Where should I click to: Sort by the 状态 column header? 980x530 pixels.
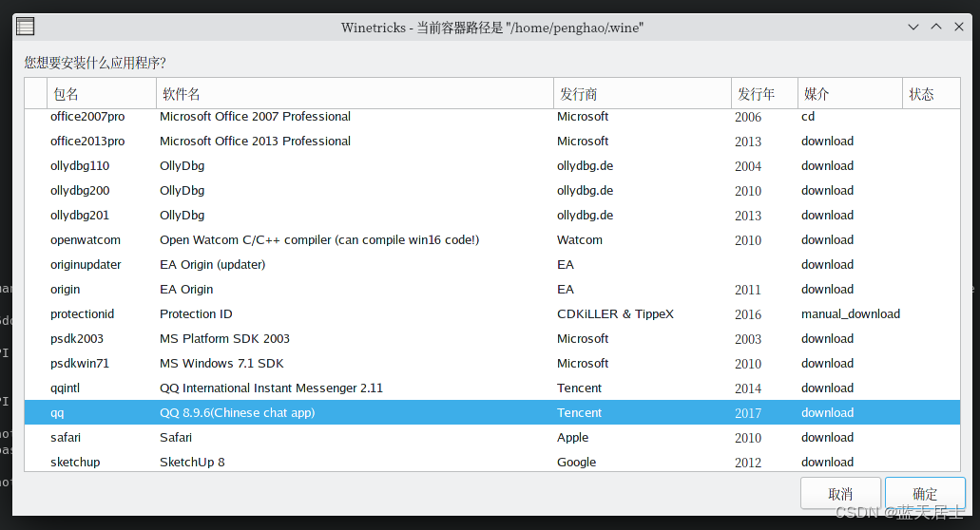(x=932, y=94)
